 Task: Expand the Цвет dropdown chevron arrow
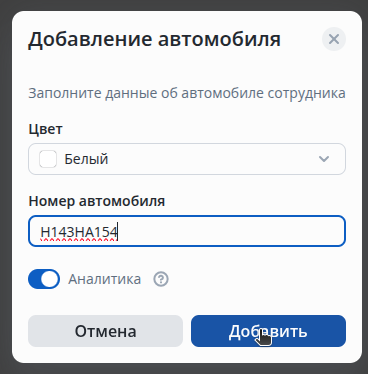(324, 159)
